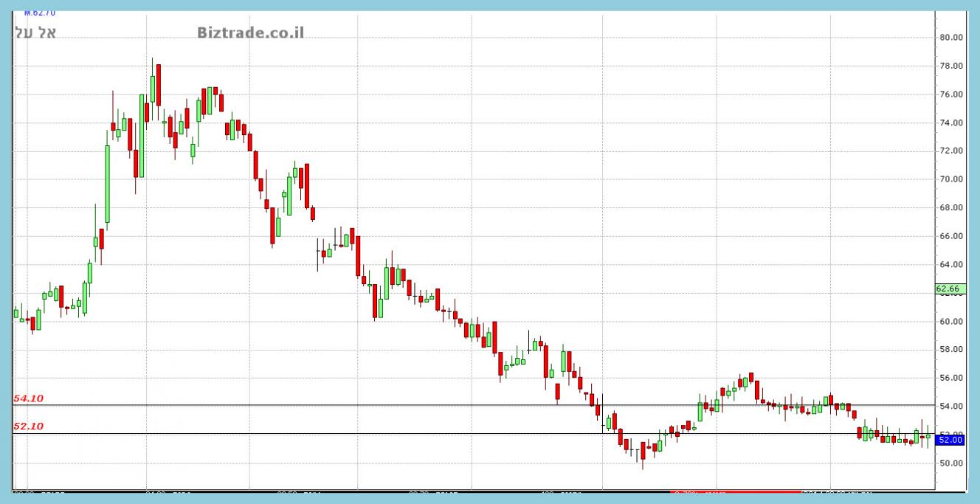Click the red highlighted date bar on time axis
980x504 pixels.
click(x=735, y=492)
